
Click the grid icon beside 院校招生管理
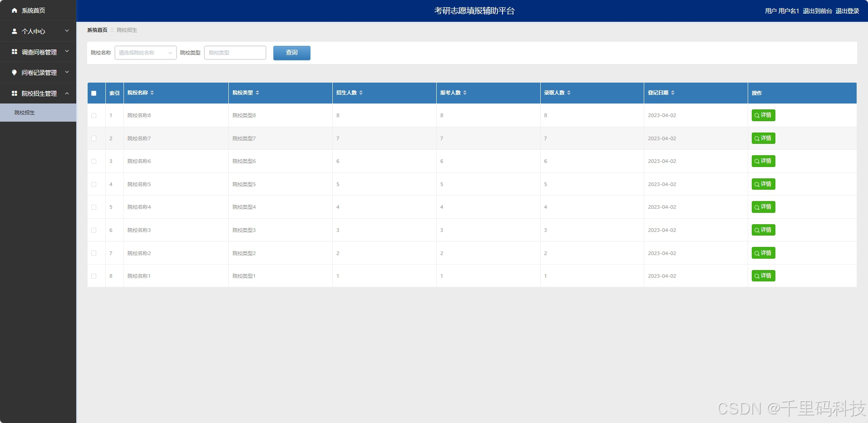tap(15, 93)
